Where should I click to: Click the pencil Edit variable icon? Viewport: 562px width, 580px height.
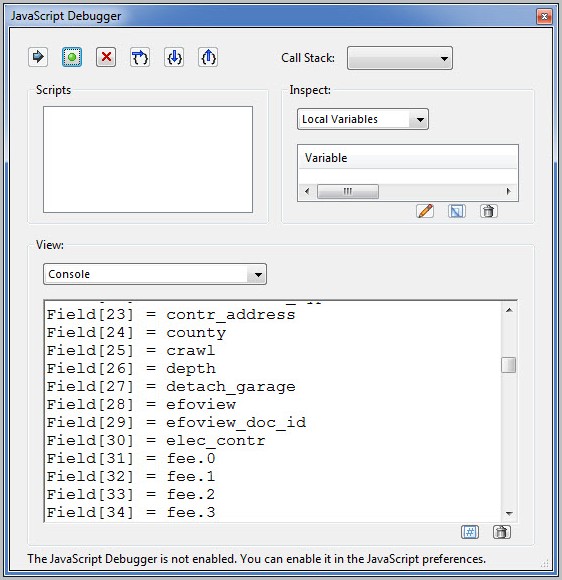(425, 211)
